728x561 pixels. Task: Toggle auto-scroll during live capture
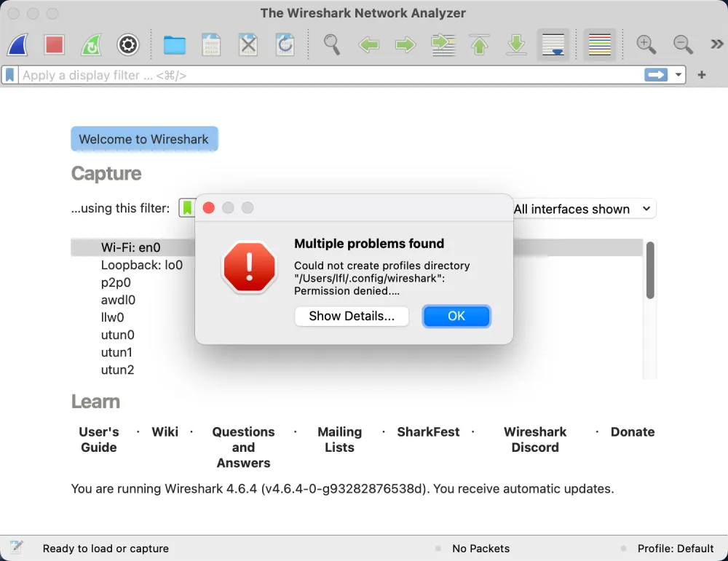click(x=553, y=45)
